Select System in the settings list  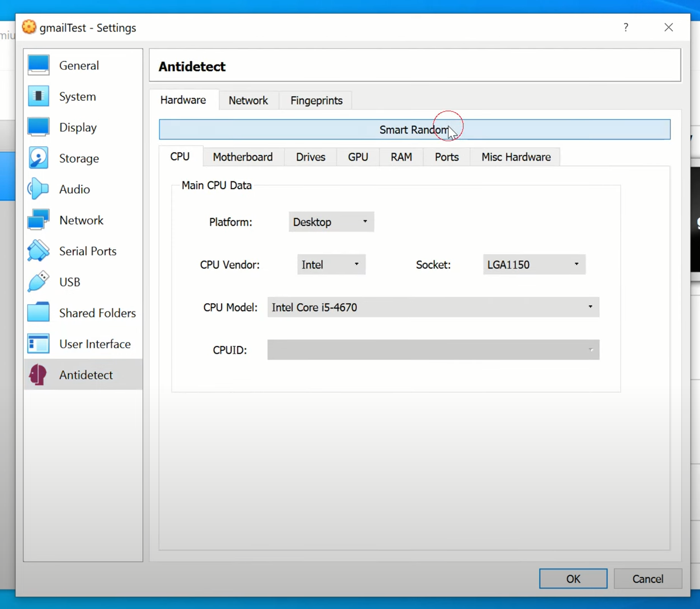(x=83, y=96)
